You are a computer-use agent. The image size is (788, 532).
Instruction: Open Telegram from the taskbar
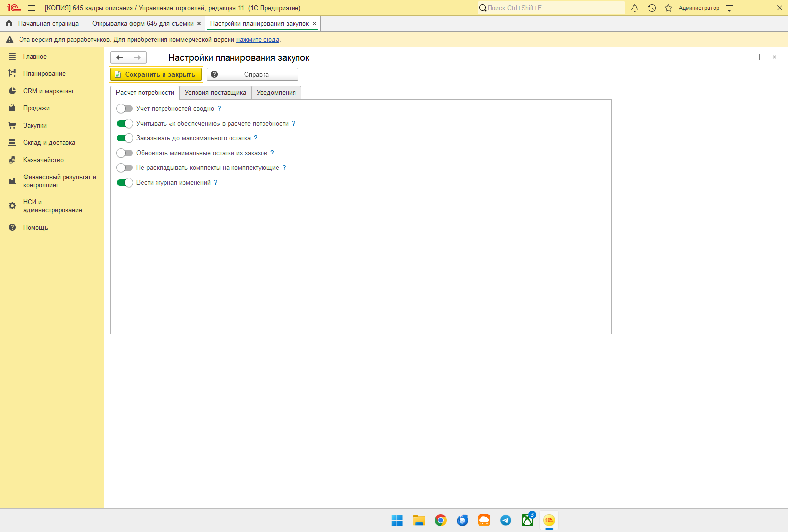click(506, 520)
